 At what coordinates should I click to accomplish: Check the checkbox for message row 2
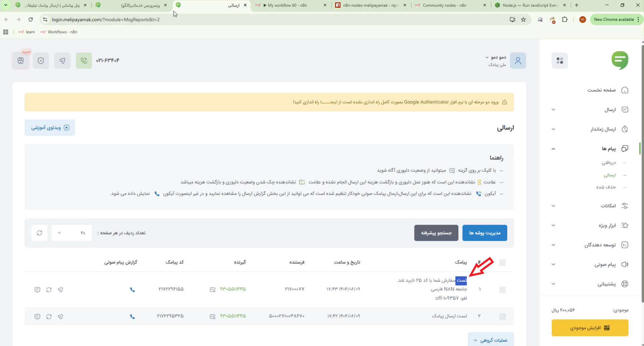click(x=502, y=316)
